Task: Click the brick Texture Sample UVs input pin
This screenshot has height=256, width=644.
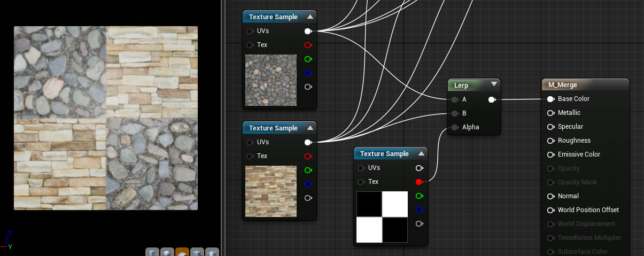Action: click(x=250, y=142)
